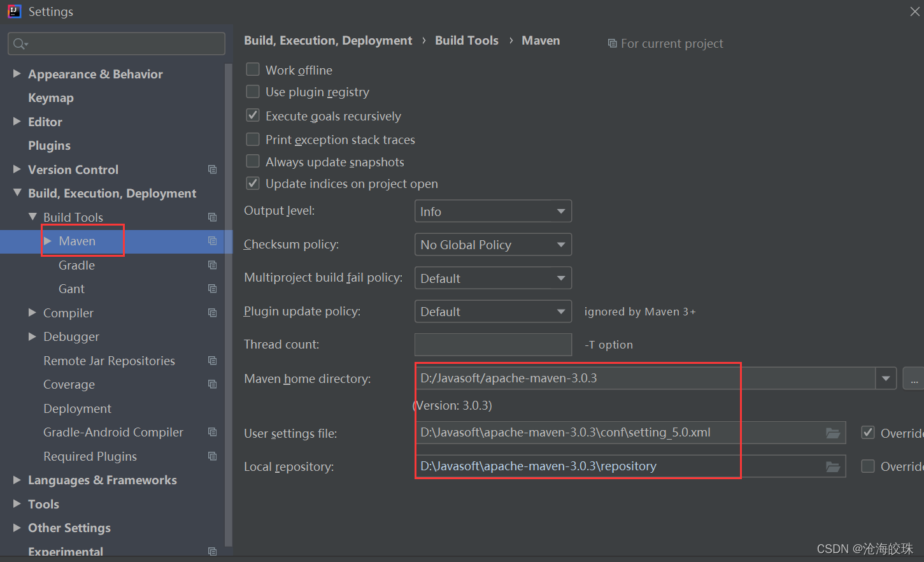Click the Thread count input field
Screen dimensions: 924x562
click(x=493, y=345)
